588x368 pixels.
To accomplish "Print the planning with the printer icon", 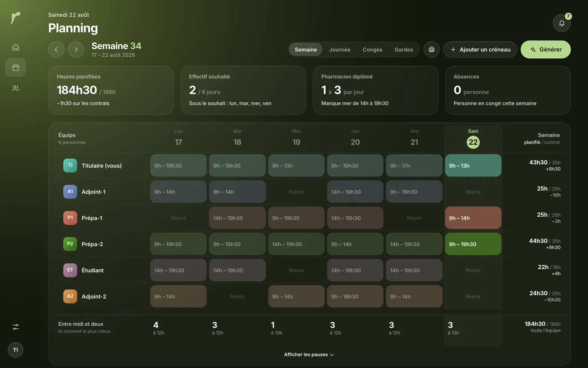I will point(432,49).
